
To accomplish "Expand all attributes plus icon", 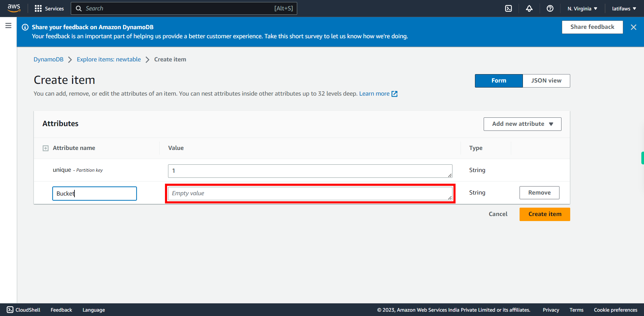I will pyautogui.click(x=46, y=148).
